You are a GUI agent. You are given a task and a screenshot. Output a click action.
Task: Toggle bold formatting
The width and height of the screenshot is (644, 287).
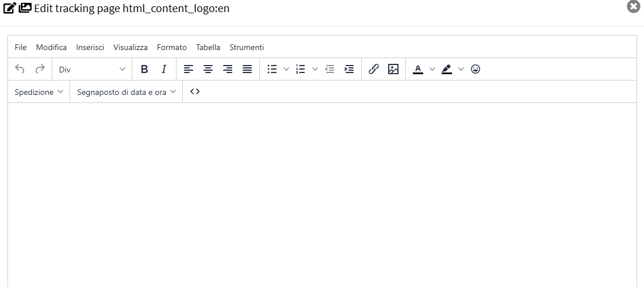click(x=144, y=69)
